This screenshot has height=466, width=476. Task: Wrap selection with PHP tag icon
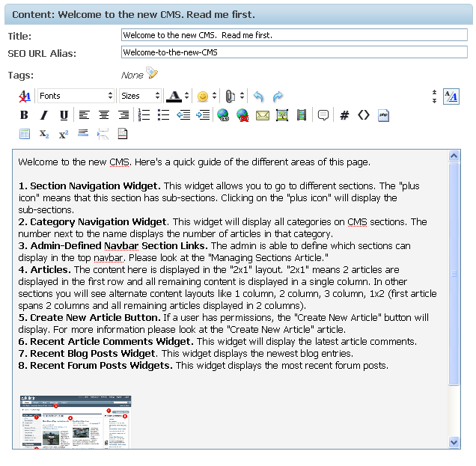click(x=383, y=115)
